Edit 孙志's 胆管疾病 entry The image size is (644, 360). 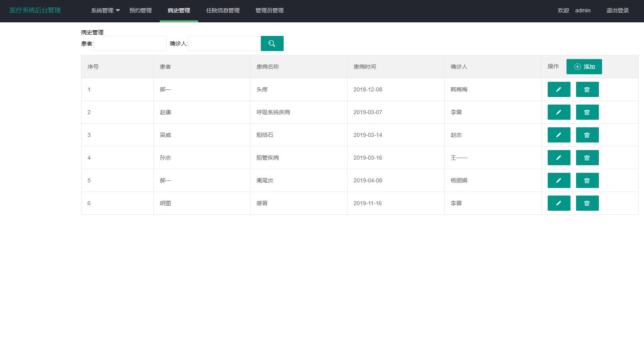pyautogui.click(x=559, y=158)
